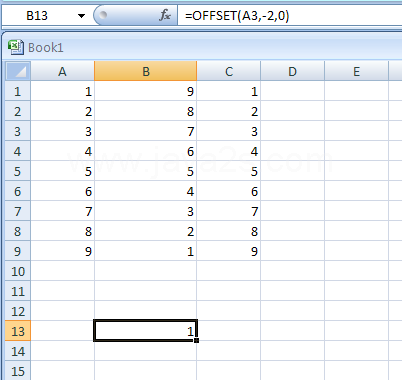The image size is (402, 380).
Task: Click cell B3 containing 7
Action: [146, 131]
